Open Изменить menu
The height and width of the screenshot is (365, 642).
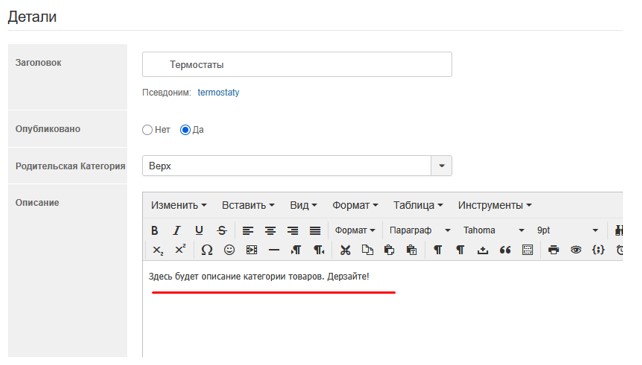179,205
